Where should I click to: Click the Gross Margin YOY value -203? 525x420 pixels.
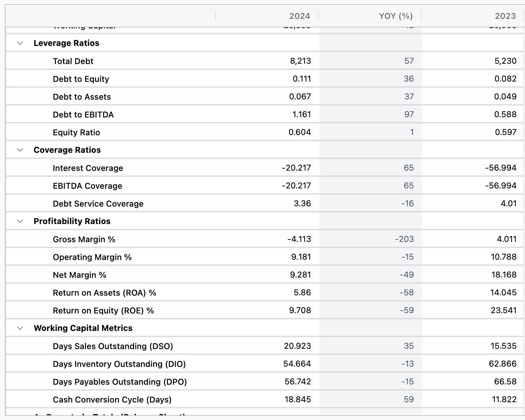click(404, 239)
